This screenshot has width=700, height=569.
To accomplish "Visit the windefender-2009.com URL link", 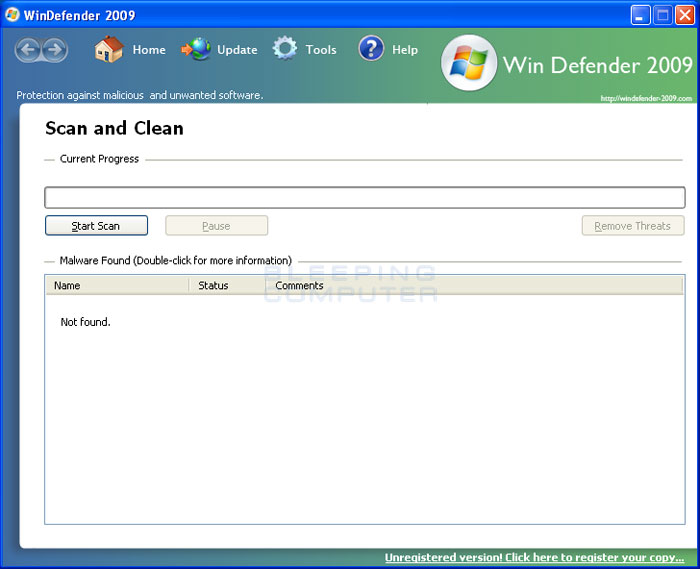I will click(x=646, y=98).
